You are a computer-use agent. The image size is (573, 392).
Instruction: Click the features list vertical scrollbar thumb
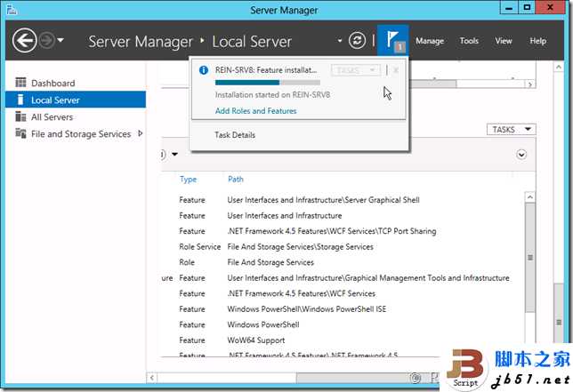[x=530, y=257]
